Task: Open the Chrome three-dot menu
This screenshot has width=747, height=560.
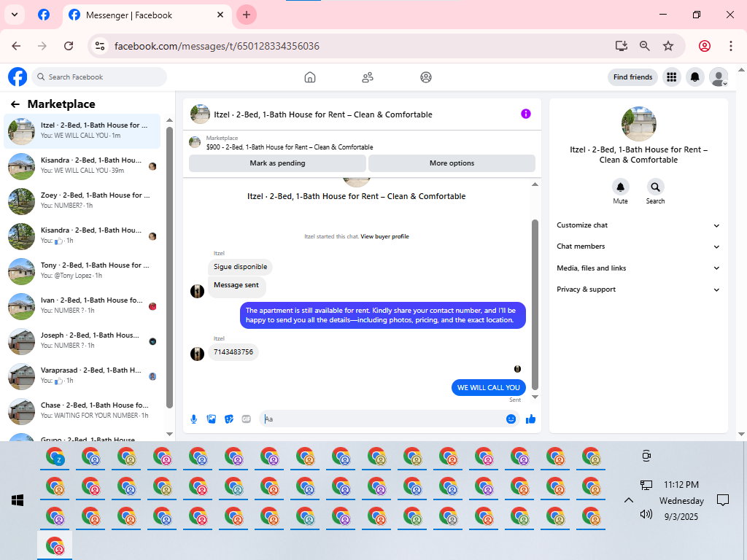Action: [x=731, y=46]
